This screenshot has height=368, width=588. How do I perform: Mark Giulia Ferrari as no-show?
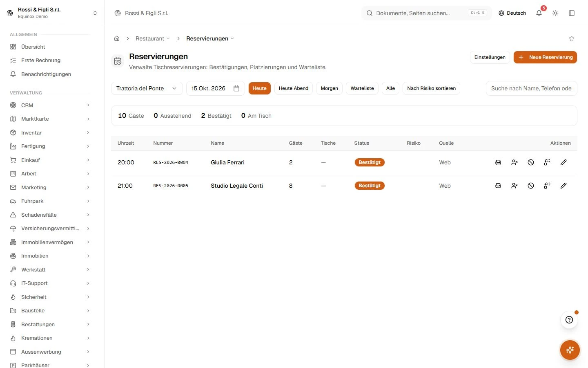pos(514,162)
